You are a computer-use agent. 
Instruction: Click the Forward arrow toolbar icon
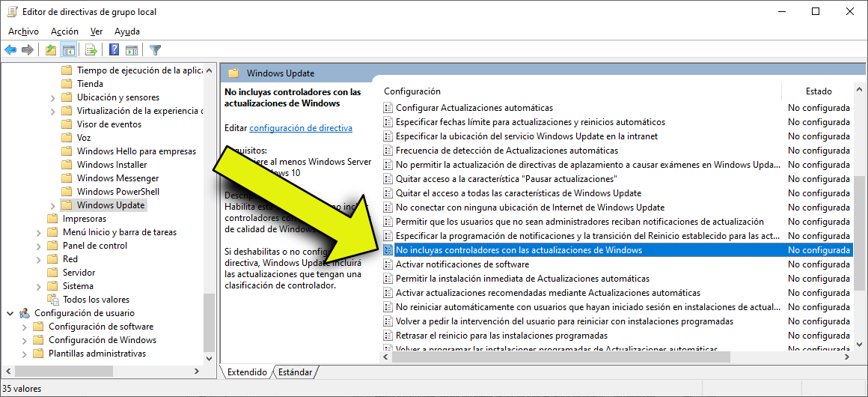(x=27, y=50)
